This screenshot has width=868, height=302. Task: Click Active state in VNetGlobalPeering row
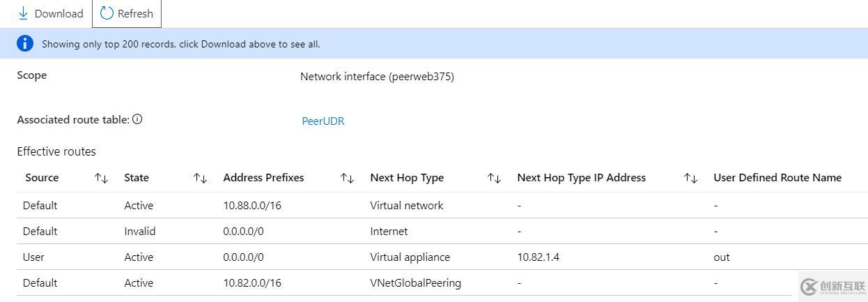coord(139,283)
